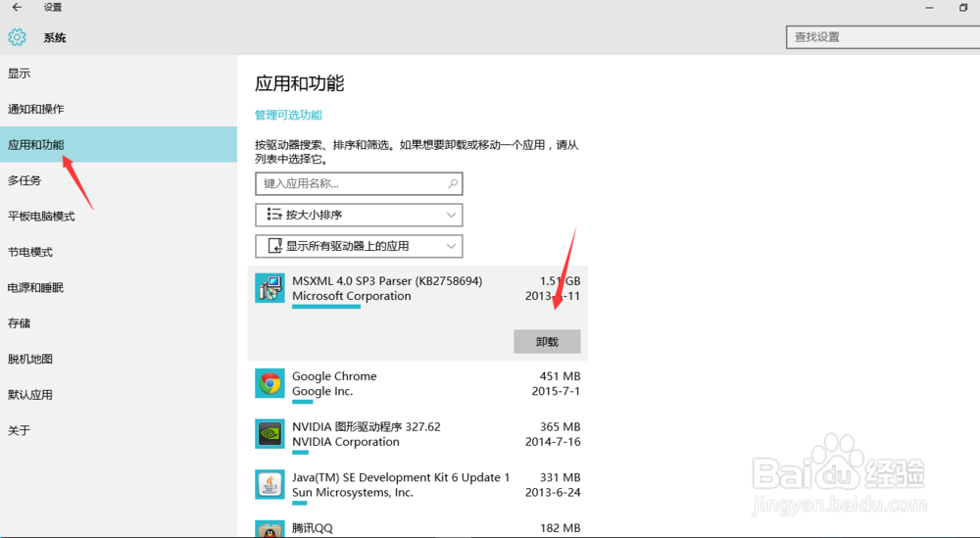Click the NVIDIA Corporation publisher text
Viewport: 980px width, 538px height.
click(x=346, y=442)
